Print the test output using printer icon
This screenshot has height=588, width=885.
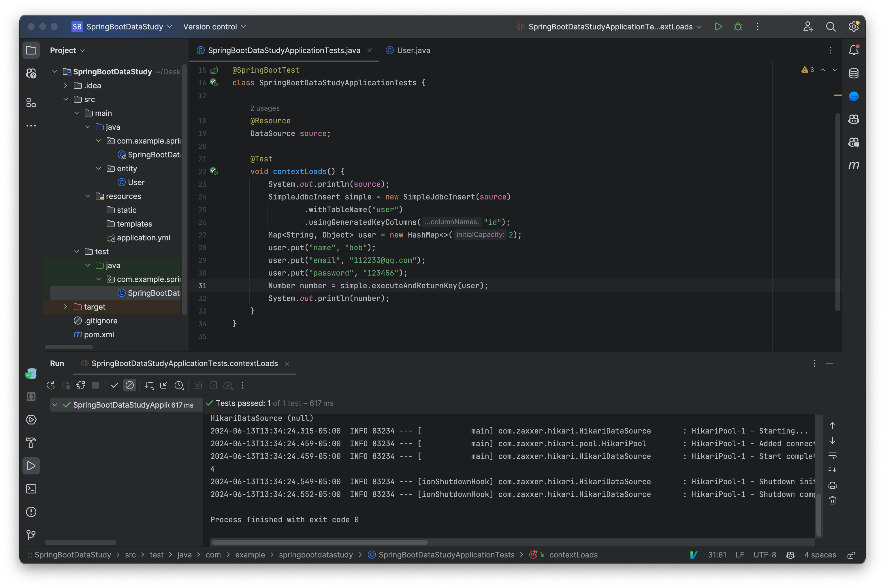pos(832,485)
